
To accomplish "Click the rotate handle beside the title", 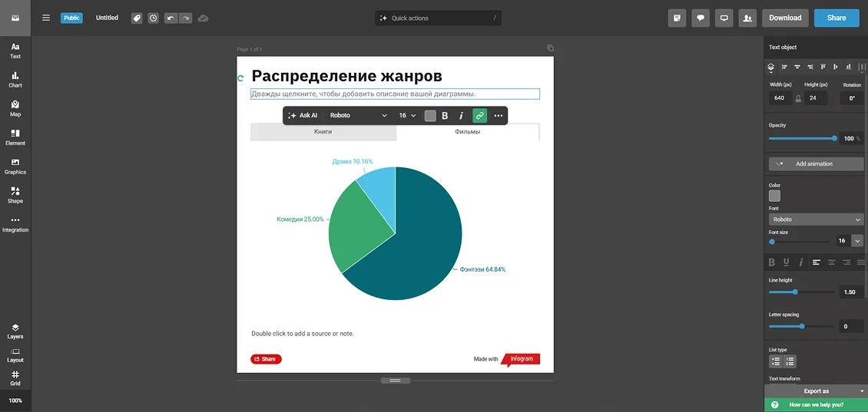I will tap(240, 78).
